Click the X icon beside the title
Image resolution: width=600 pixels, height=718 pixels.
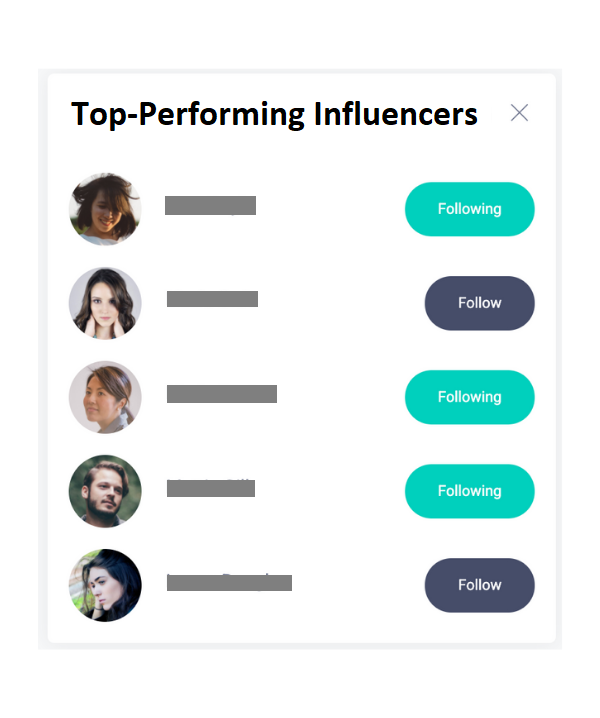point(519,113)
